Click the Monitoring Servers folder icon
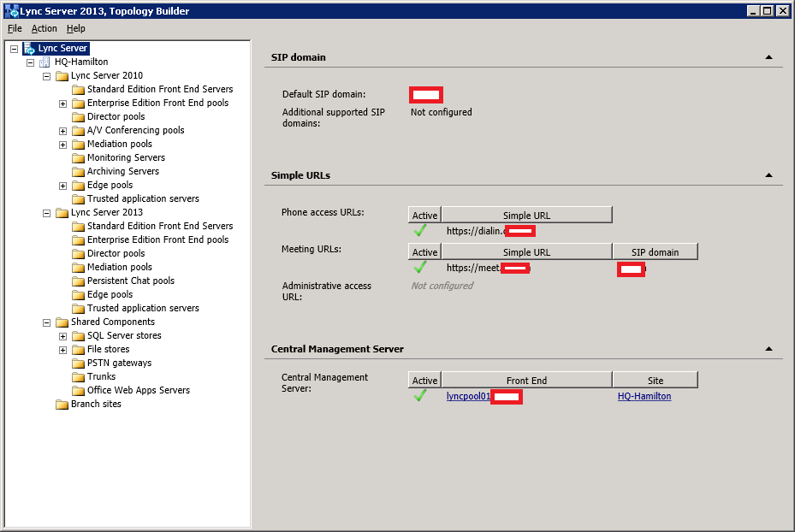 pyautogui.click(x=78, y=158)
